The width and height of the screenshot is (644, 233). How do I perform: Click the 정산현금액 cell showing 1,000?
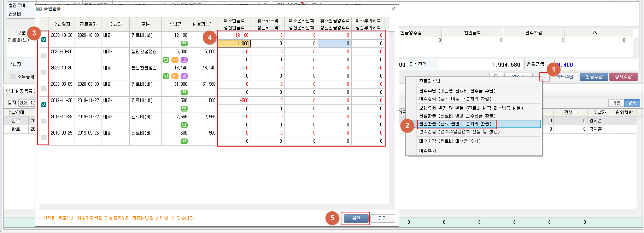234,44
